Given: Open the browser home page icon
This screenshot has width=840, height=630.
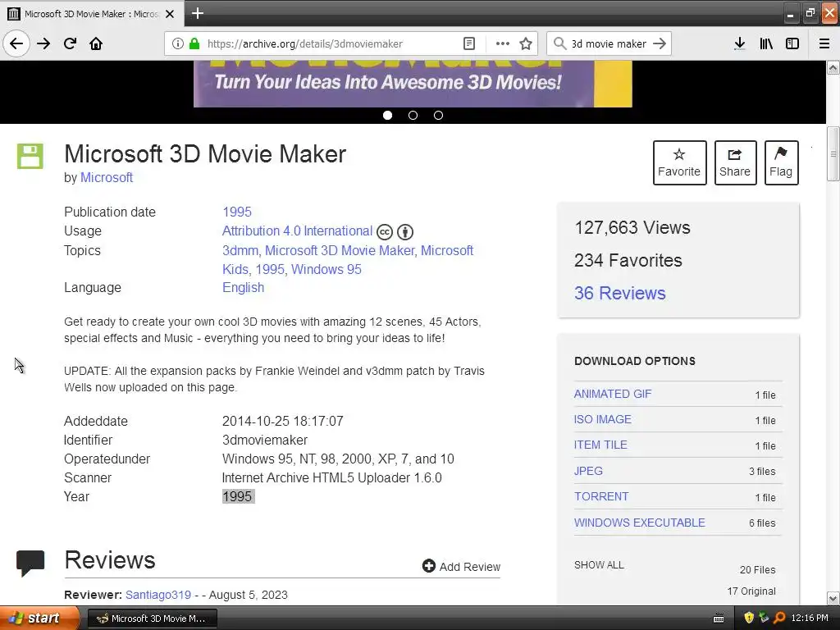Looking at the screenshot, I should click(x=96, y=43).
